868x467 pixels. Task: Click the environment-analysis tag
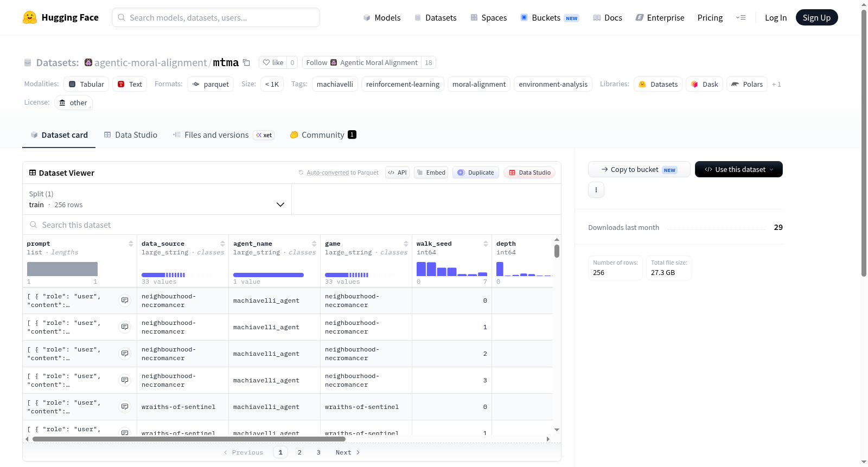point(553,84)
